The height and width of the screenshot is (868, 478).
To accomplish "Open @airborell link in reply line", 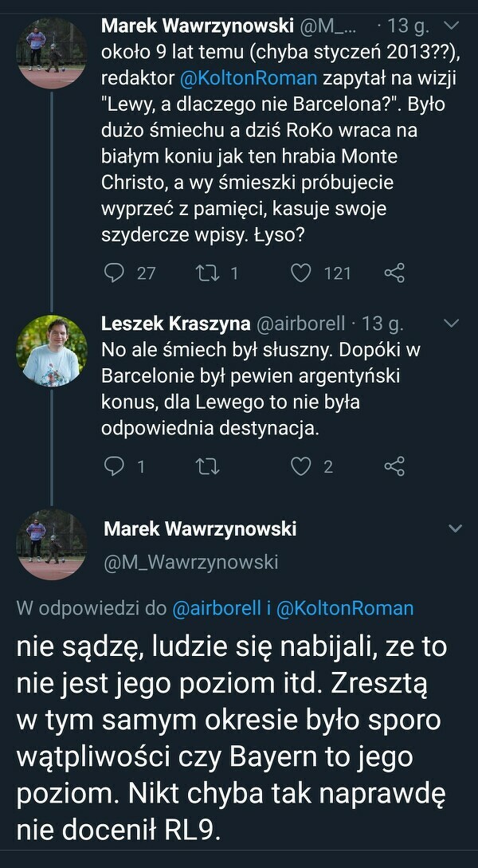I will 217,609.
